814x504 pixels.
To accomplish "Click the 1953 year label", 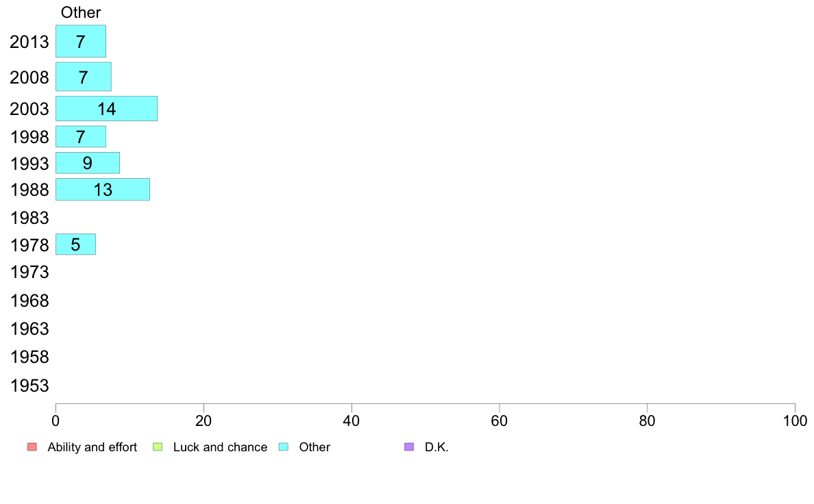I will [29, 386].
